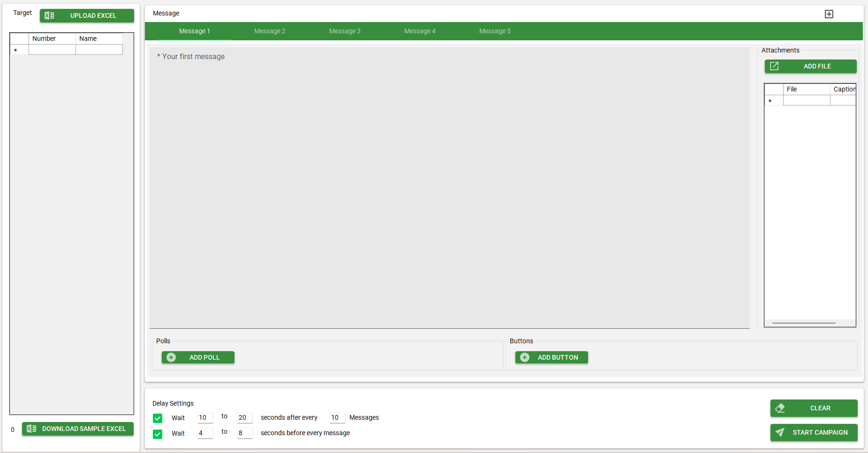Click the Messages count field showing 10
868x453 pixels.
337,417
